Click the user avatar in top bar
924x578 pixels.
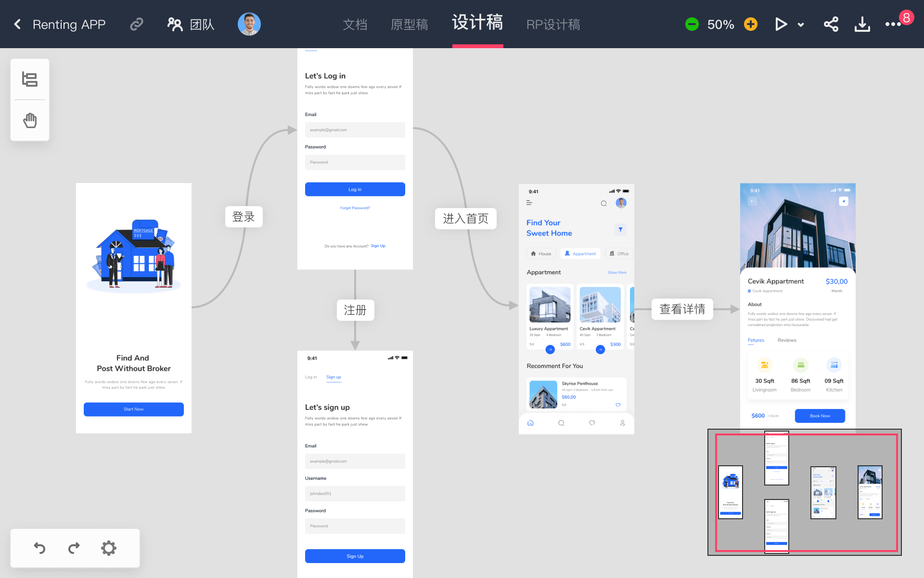[249, 24]
